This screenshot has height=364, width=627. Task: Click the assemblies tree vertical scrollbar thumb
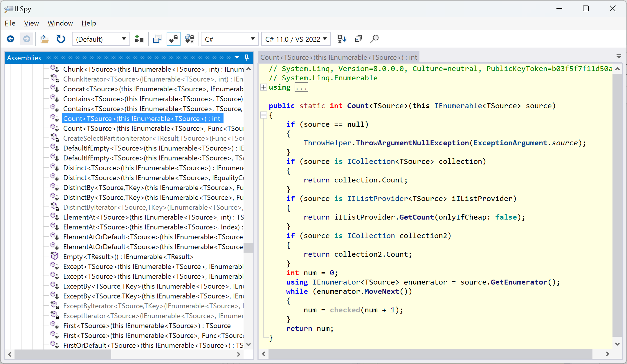point(248,248)
